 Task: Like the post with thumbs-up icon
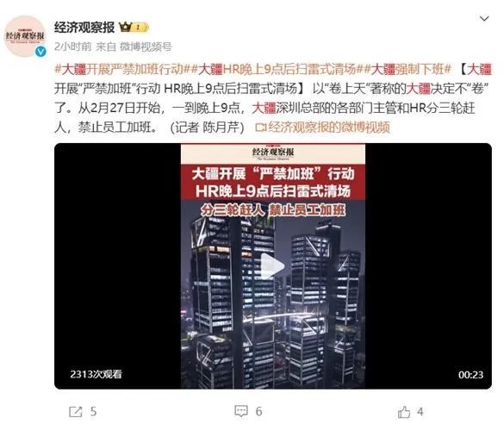(404, 412)
